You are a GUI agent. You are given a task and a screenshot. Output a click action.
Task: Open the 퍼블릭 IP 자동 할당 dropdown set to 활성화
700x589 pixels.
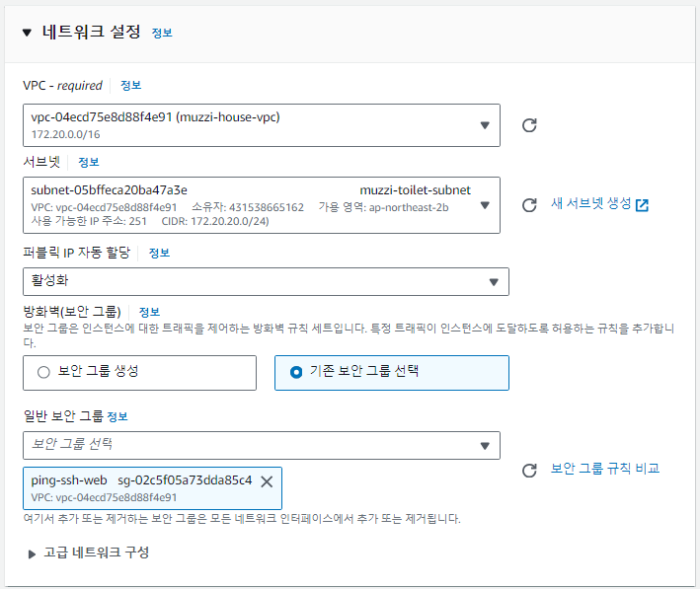(x=266, y=281)
